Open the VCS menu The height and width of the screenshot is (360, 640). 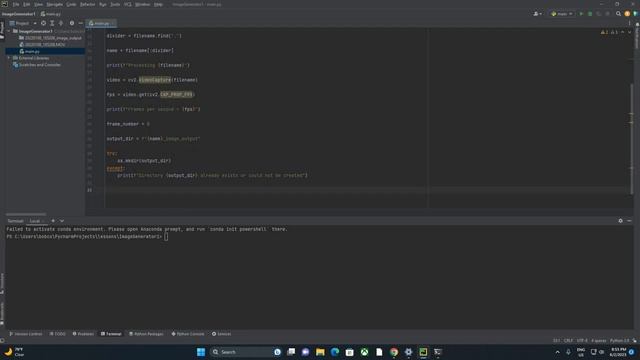point(128,4)
